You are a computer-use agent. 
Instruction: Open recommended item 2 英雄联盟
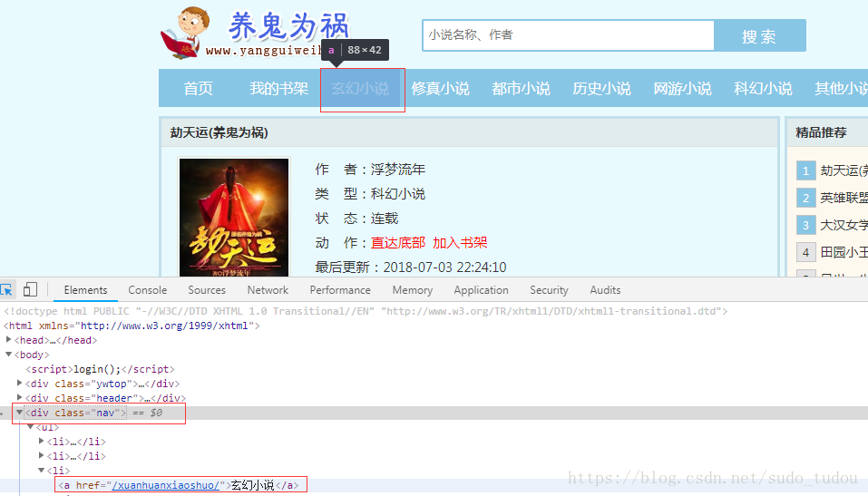tap(844, 198)
